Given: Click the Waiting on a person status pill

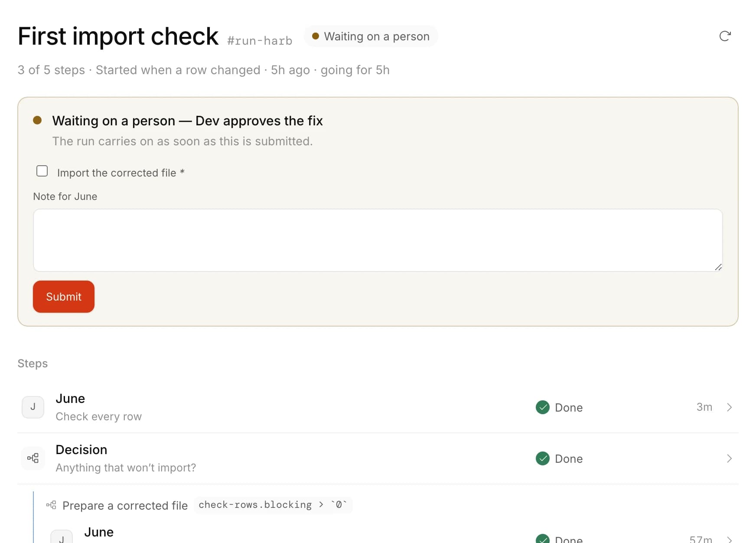Looking at the screenshot, I should (x=371, y=36).
